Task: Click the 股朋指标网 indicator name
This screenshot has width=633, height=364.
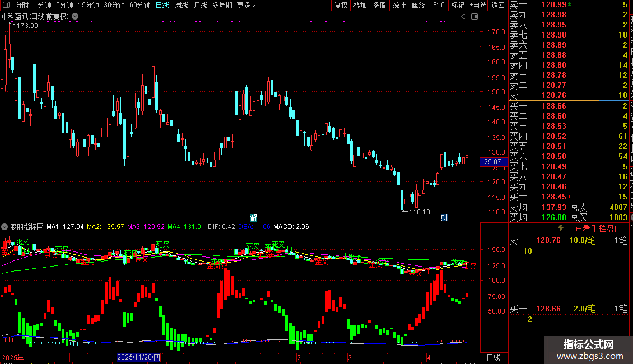Action: (27, 227)
